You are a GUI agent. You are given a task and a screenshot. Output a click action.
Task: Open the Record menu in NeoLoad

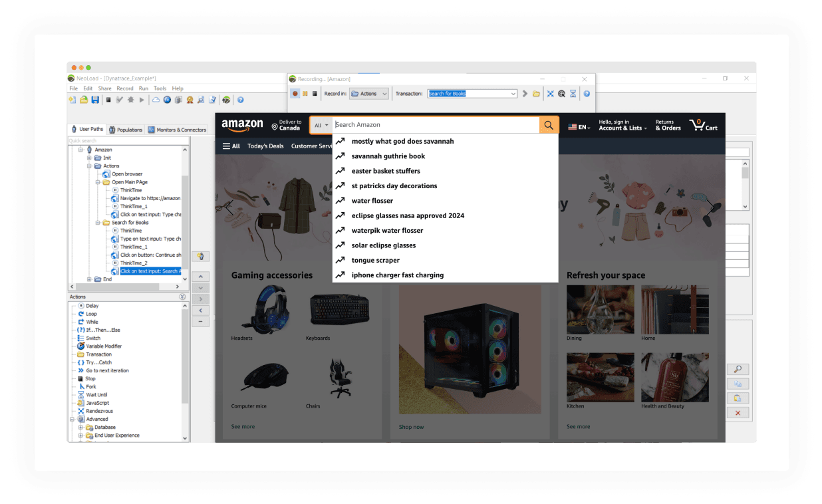[125, 88]
